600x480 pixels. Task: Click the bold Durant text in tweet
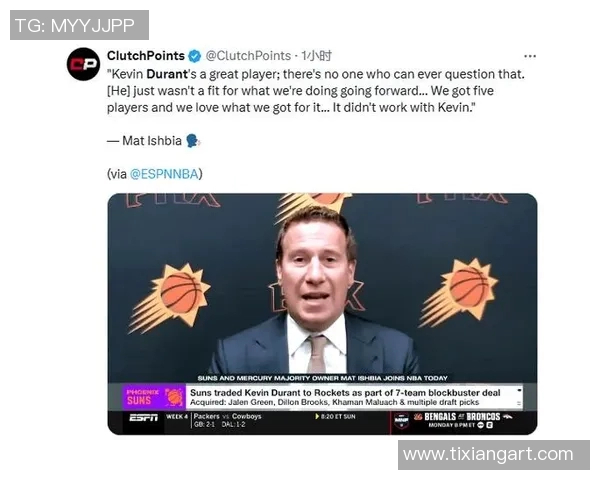(x=167, y=74)
